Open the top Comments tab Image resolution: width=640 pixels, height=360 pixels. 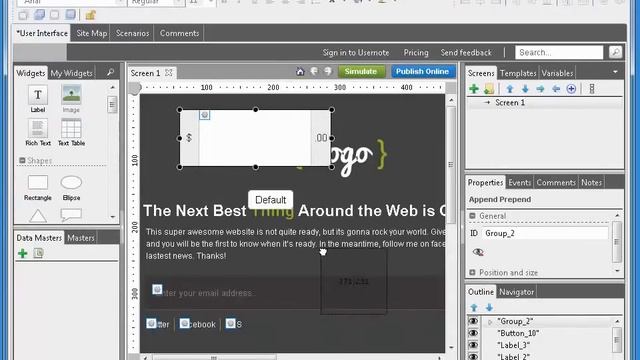tap(179, 33)
